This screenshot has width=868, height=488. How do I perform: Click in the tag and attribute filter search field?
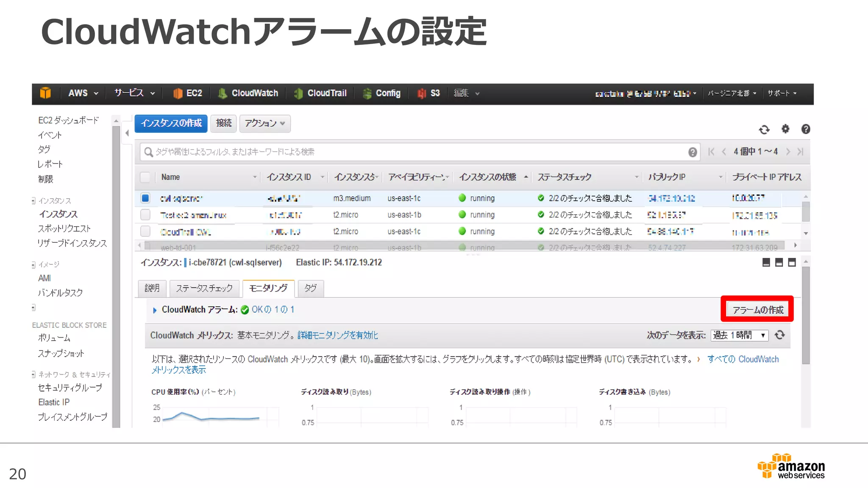click(420, 152)
